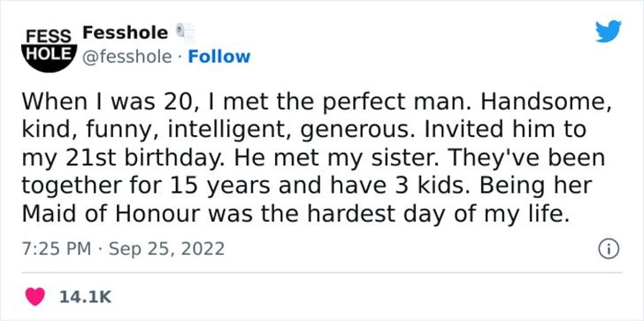The image size is (644, 321).
Task: Click the phrase "Maid of Honour"
Action: (x=111, y=213)
